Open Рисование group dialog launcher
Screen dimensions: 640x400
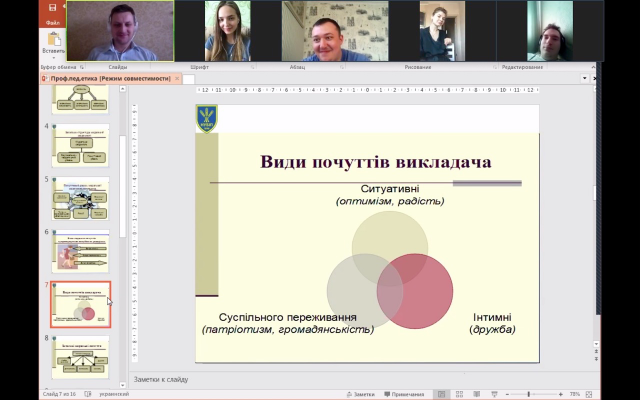tap(495, 67)
